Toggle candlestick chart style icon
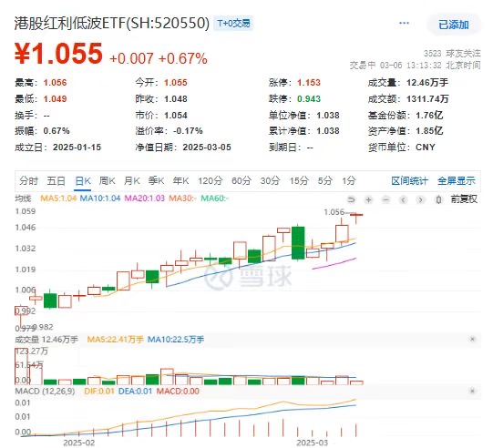This screenshot has height=448, width=493. click(439, 199)
